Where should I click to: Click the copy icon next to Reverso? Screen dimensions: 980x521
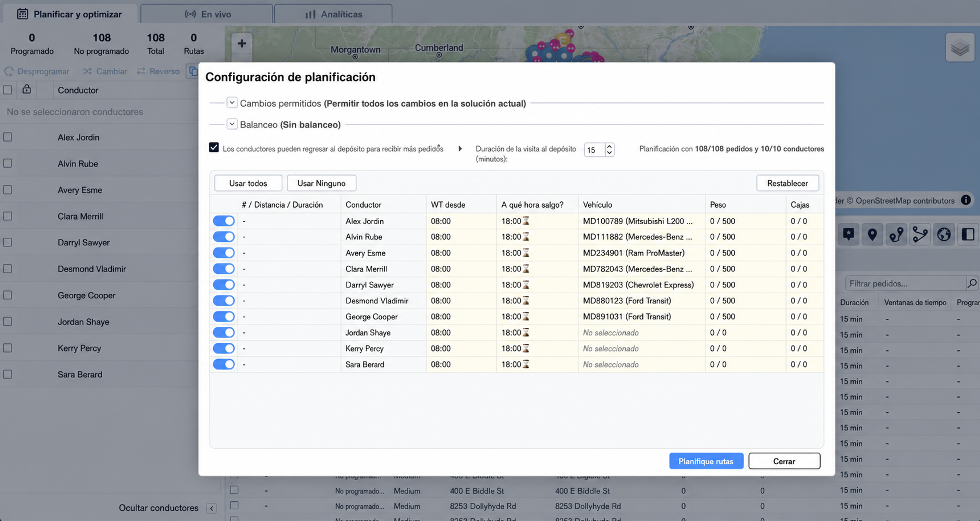[x=193, y=71]
